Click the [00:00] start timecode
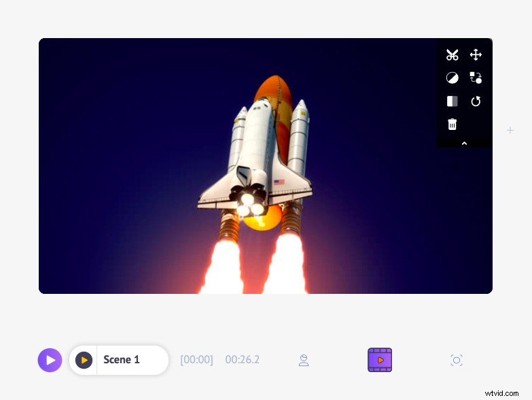 196,360
